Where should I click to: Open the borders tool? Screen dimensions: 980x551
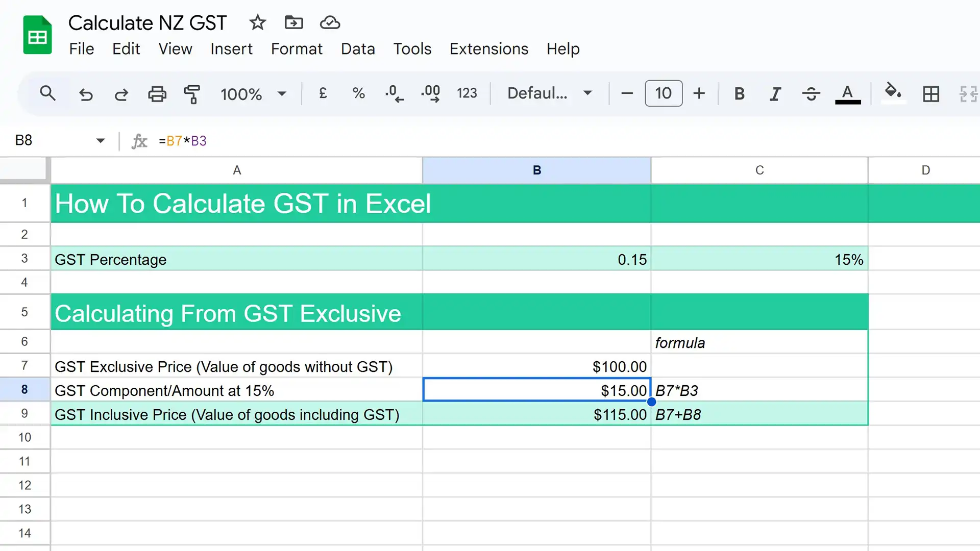pyautogui.click(x=931, y=94)
